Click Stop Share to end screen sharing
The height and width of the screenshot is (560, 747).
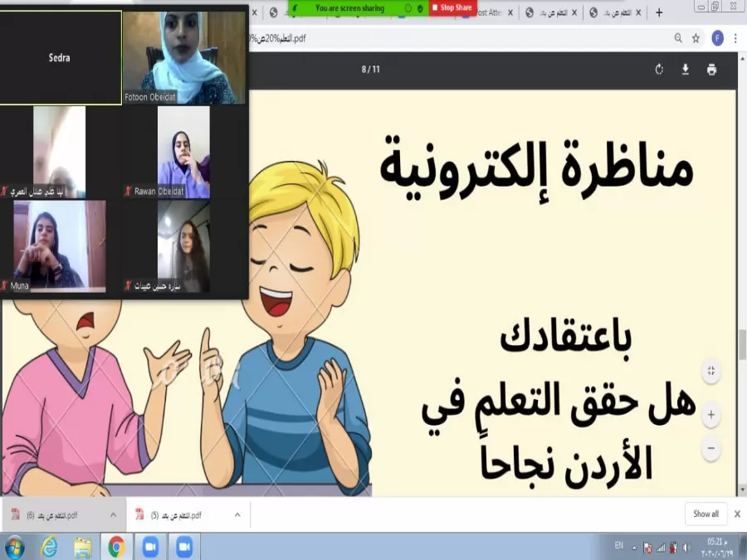click(x=452, y=7)
